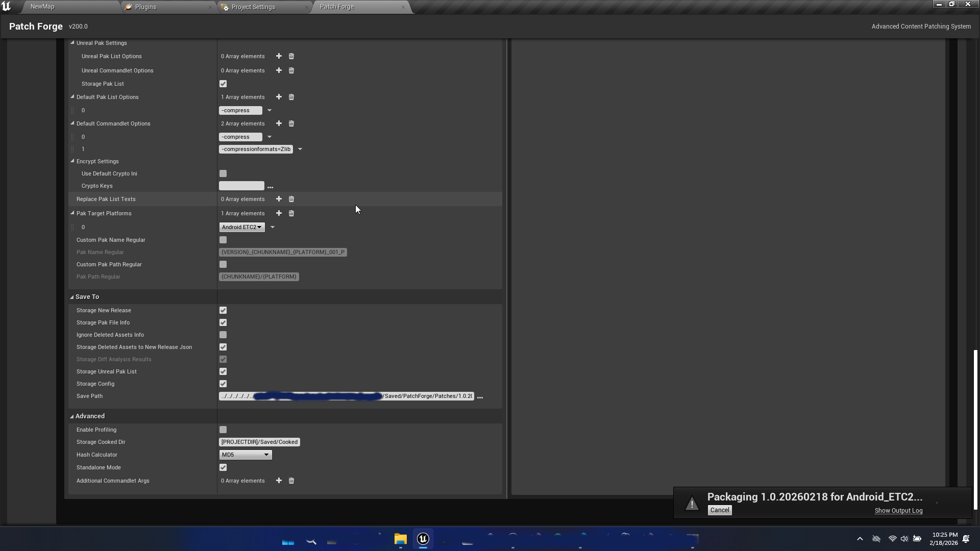Collapse Unreal Pak Settings group
The width and height of the screenshot is (980, 551).
pyautogui.click(x=72, y=43)
